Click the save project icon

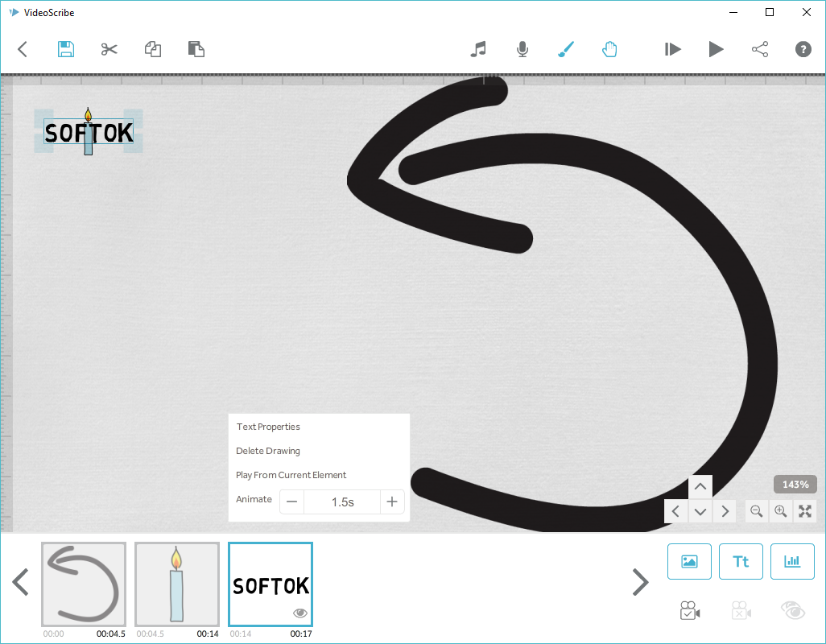tap(66, 49)
